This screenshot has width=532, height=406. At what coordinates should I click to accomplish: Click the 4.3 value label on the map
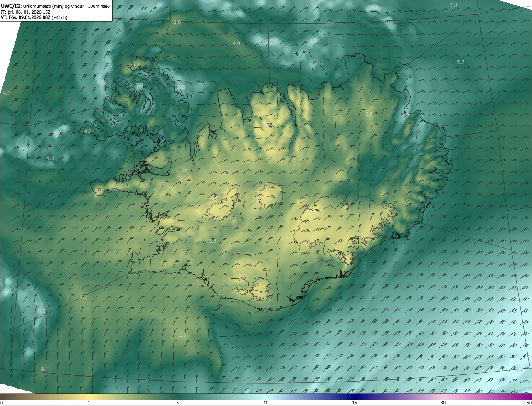coord(50,158)
